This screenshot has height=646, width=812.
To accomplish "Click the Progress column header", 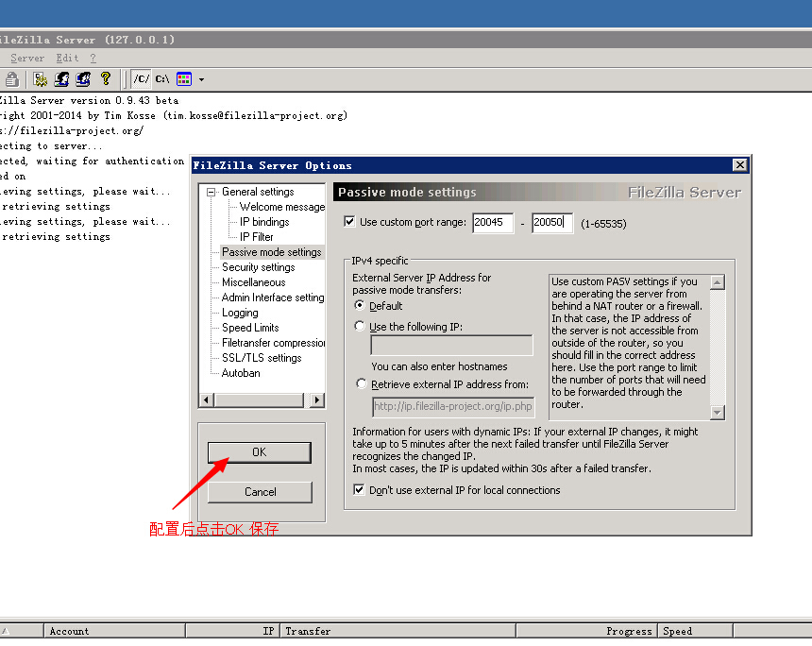I will (586, 631).
